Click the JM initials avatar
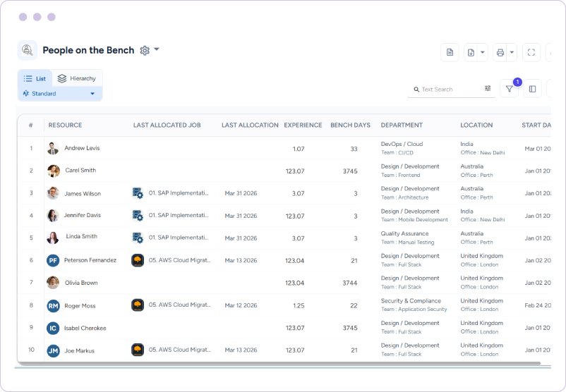Screen dimensions: 566x392 [x=53, y=350]
